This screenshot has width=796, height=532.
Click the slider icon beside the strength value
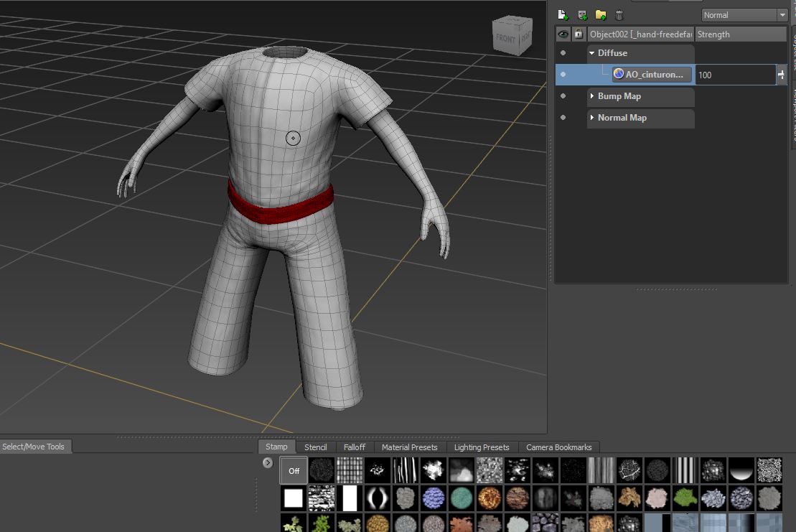(x=781, y=75)
